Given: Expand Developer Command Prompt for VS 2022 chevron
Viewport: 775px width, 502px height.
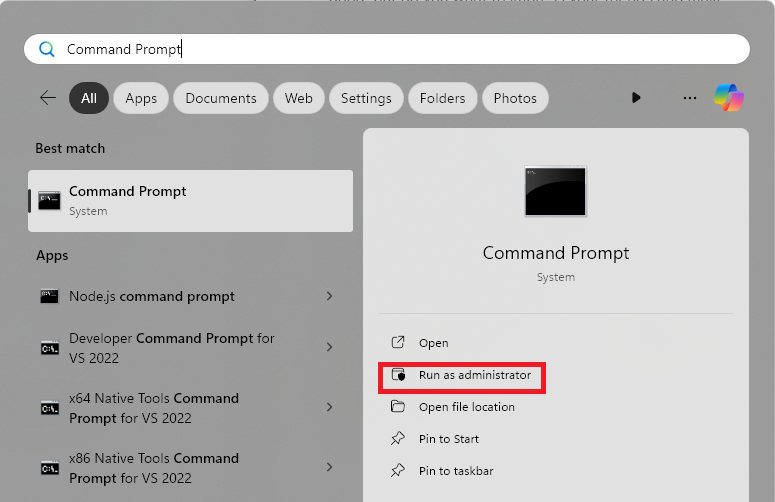Looking at the screenshot, I should (330, 347).
